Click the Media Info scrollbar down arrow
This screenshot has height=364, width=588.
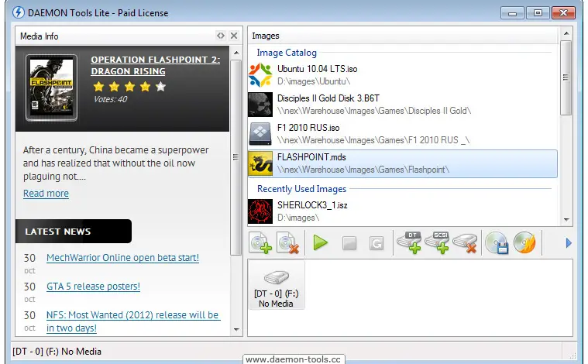pyautogui.click(x=236, y=329)
